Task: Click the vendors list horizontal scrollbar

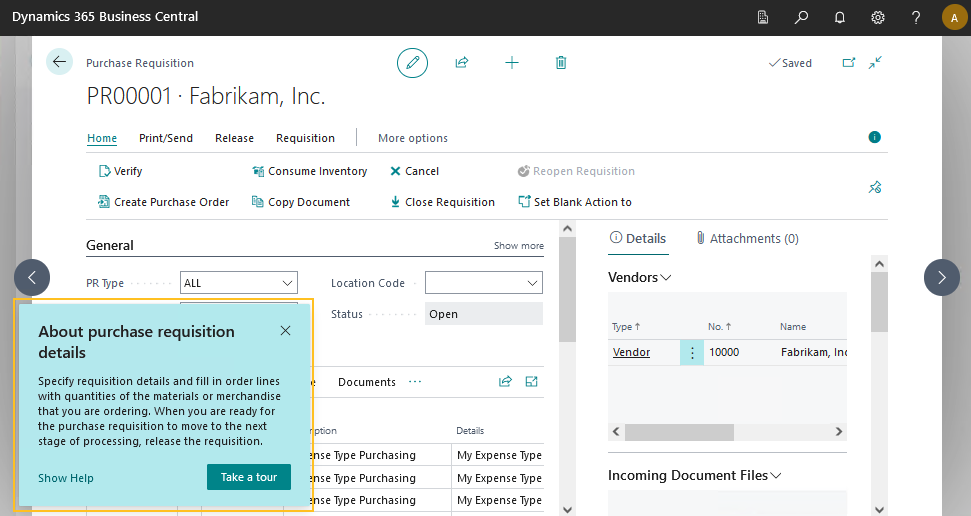Action: click(679, 432)
